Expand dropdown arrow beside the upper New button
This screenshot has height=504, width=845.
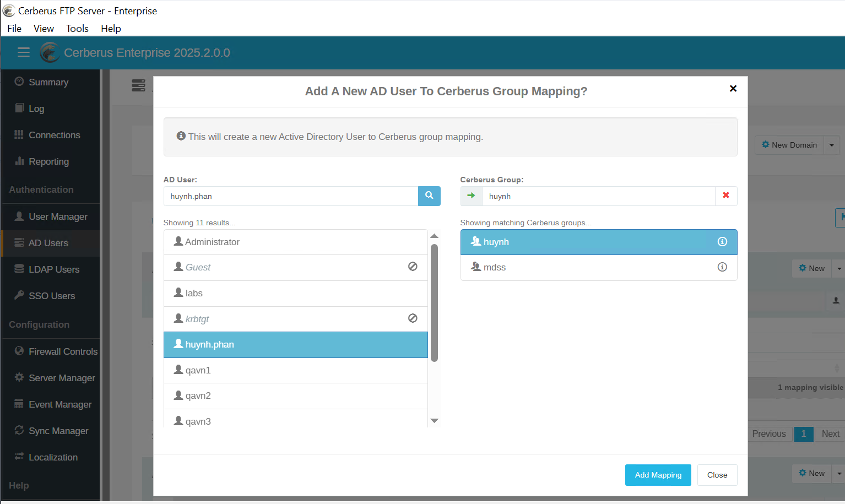tap(838, 268)
